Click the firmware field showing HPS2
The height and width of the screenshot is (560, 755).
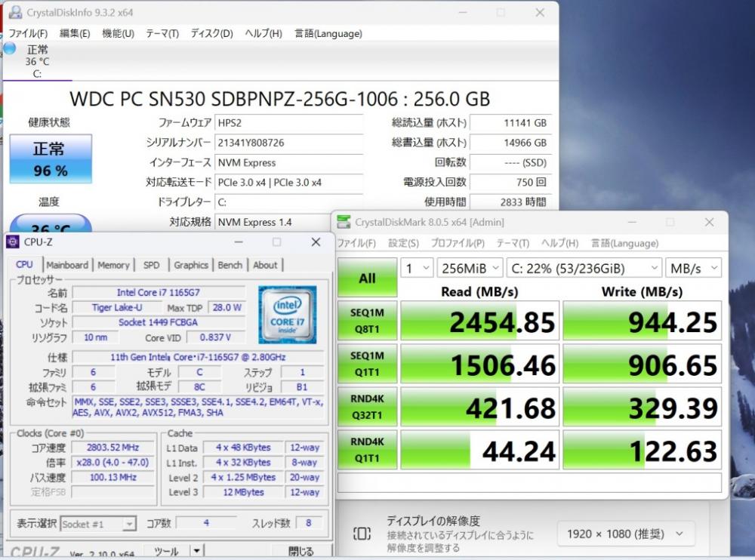coord(288,123)
